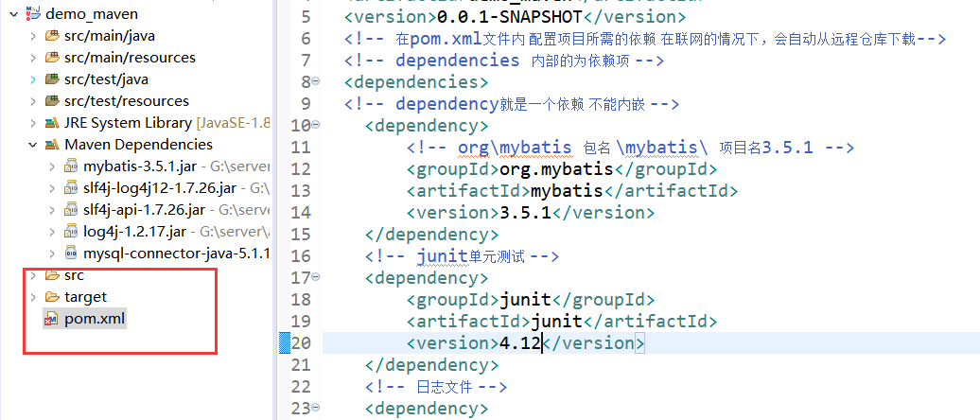The width and height of the screenshot is (980, 420).
Task: Collapse the Maven Dependencies node
Action: (32, 145)
